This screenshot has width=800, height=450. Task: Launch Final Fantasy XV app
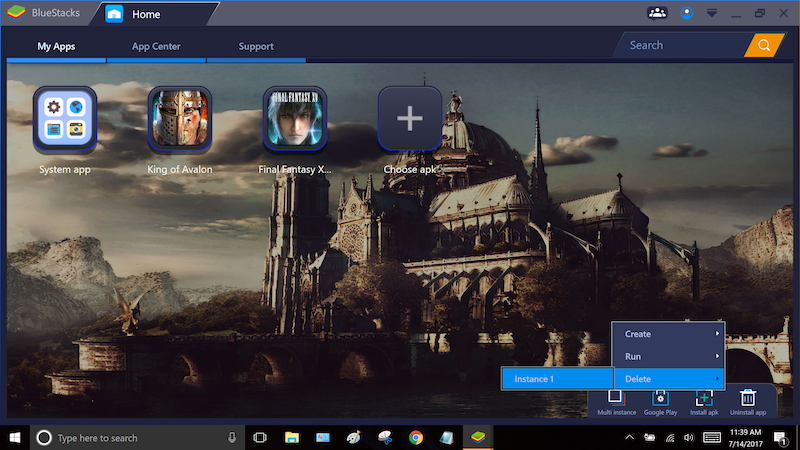pyautogui.click(x=295, y=118)
